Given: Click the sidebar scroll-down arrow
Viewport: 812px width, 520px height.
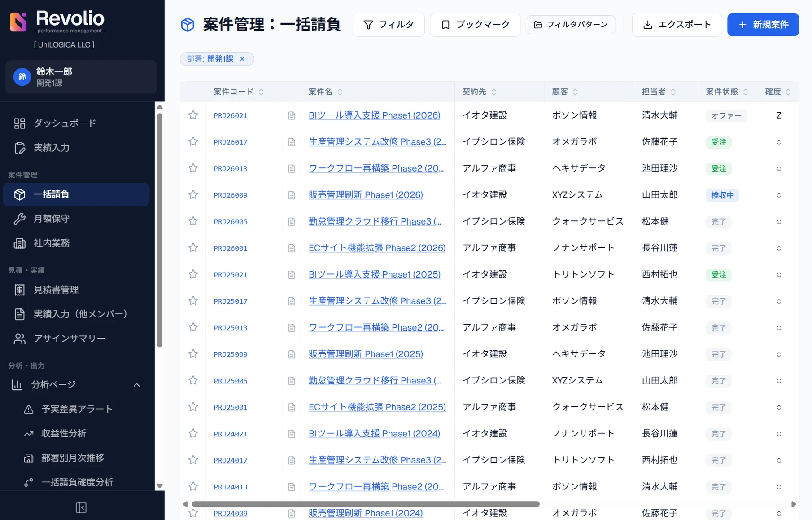Looking at the screenshot, I should [159, 486].
